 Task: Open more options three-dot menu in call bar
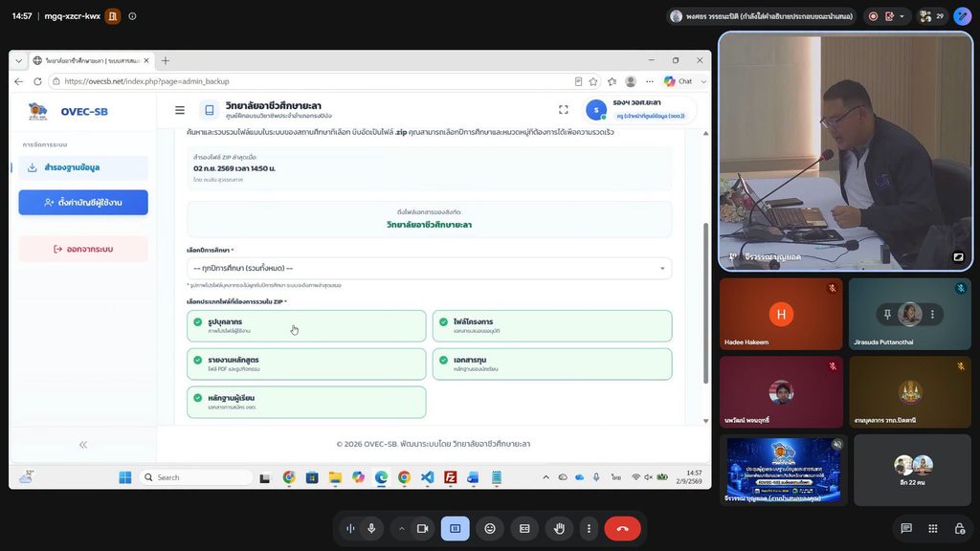point(589,528)
